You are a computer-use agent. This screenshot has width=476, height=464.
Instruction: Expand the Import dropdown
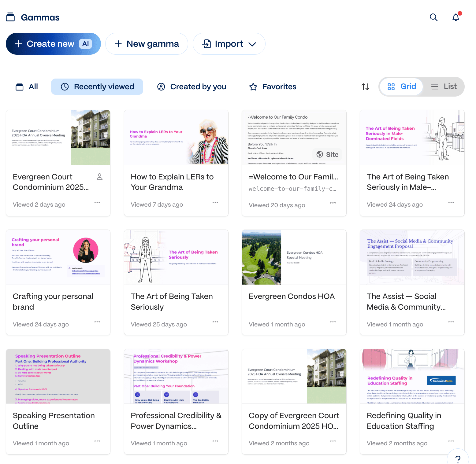coord(229,44)
